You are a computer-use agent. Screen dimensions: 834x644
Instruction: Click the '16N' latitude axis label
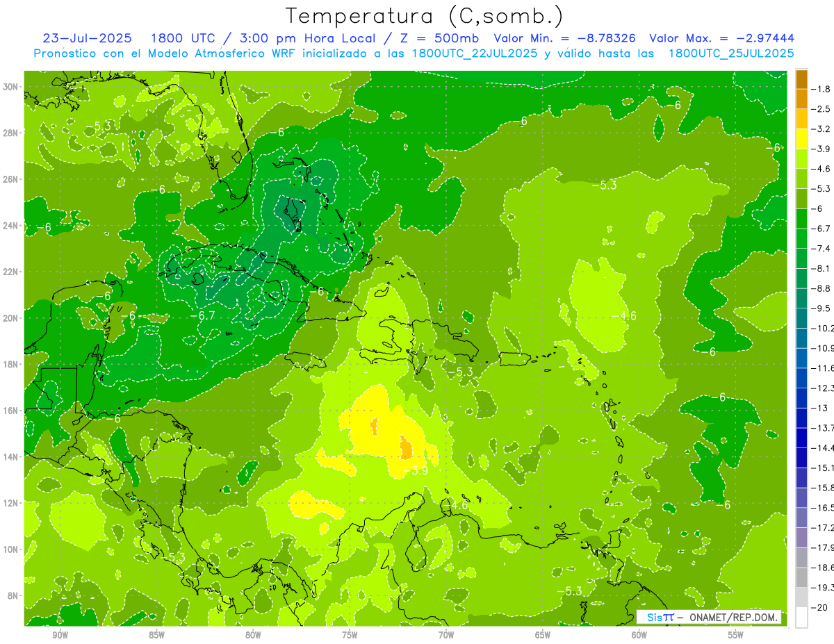click(10, 411)
